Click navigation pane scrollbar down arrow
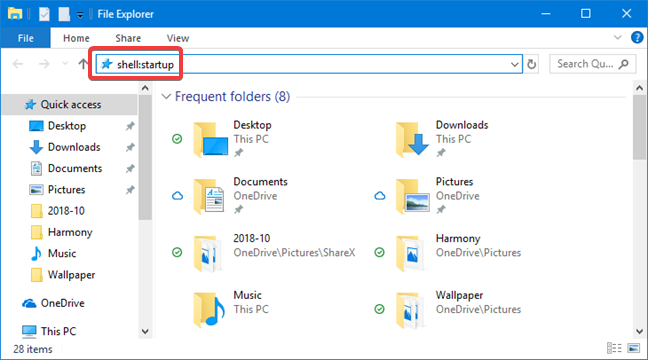Screen dimensions: 648x360 (145, 331)
